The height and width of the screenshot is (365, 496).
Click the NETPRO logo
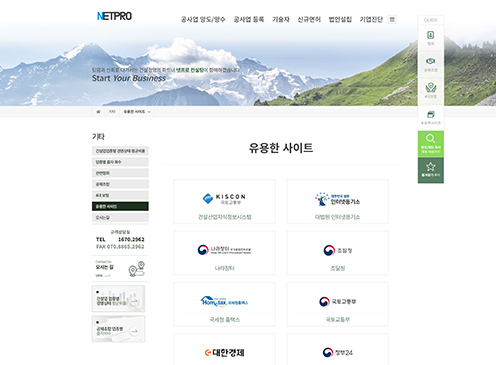114,16
